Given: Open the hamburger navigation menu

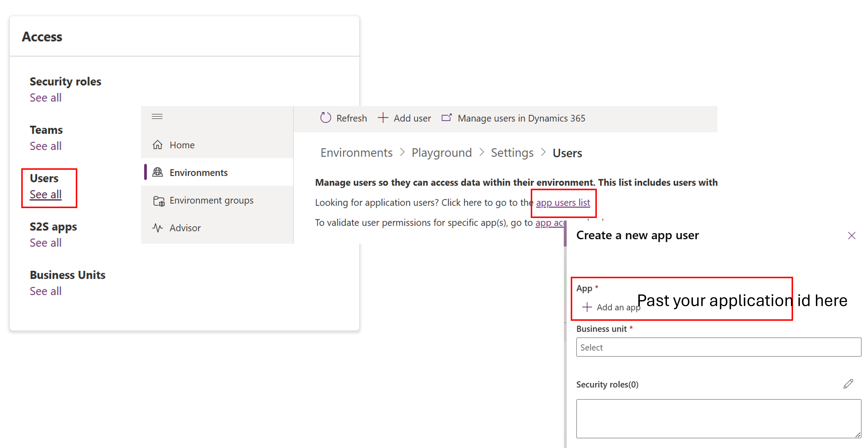Looking at the screenshot, I should tap(157, 116).
